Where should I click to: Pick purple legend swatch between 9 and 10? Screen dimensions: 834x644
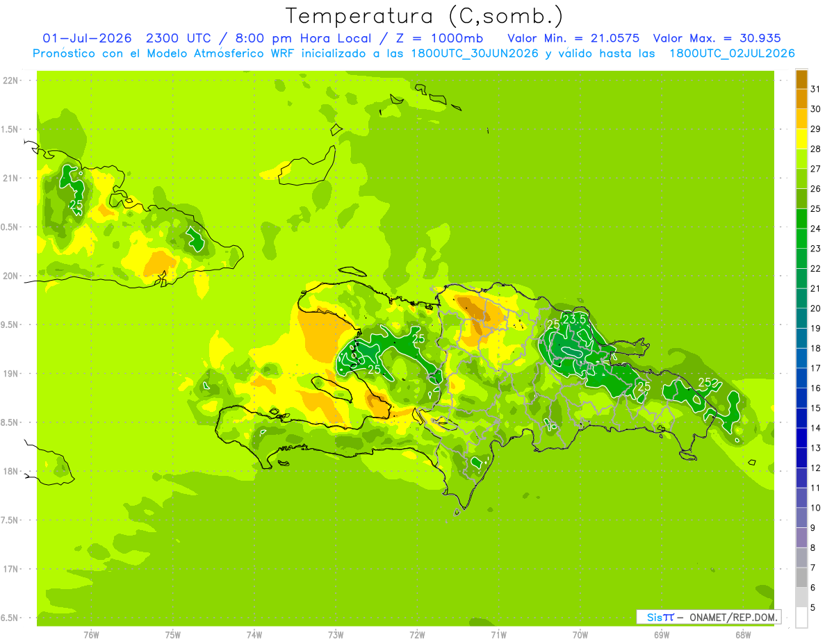click(x=801, y=518)
